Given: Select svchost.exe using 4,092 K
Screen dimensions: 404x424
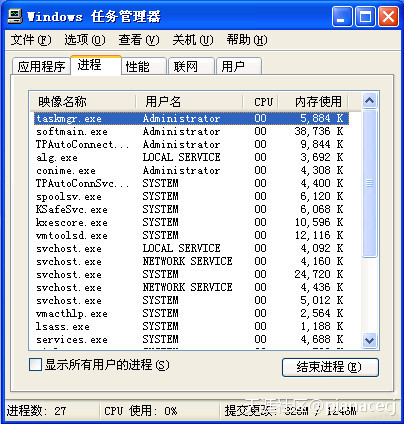Looking at the screenshot, I should [x=191, y=249].
